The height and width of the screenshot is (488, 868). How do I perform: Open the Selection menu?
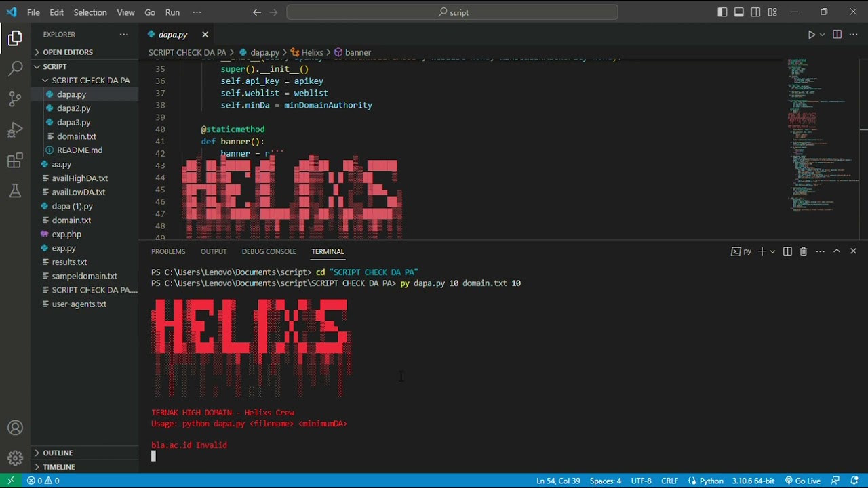pos(90,12)
